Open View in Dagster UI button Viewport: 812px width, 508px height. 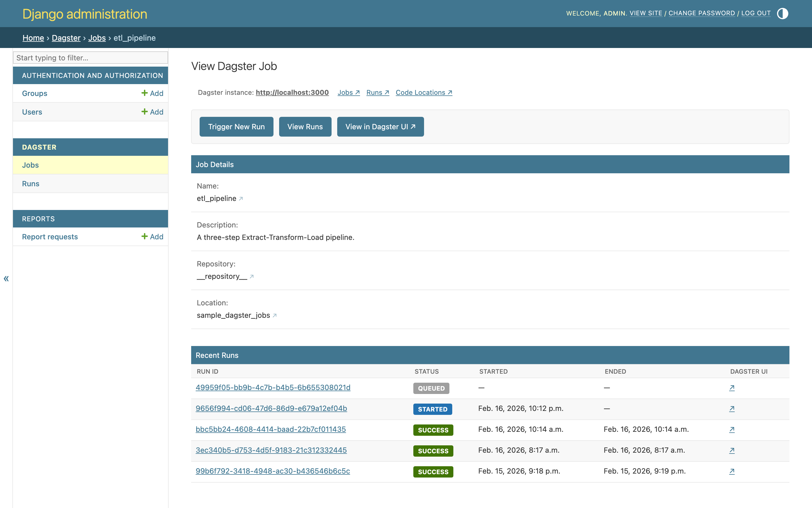[381, 127]
